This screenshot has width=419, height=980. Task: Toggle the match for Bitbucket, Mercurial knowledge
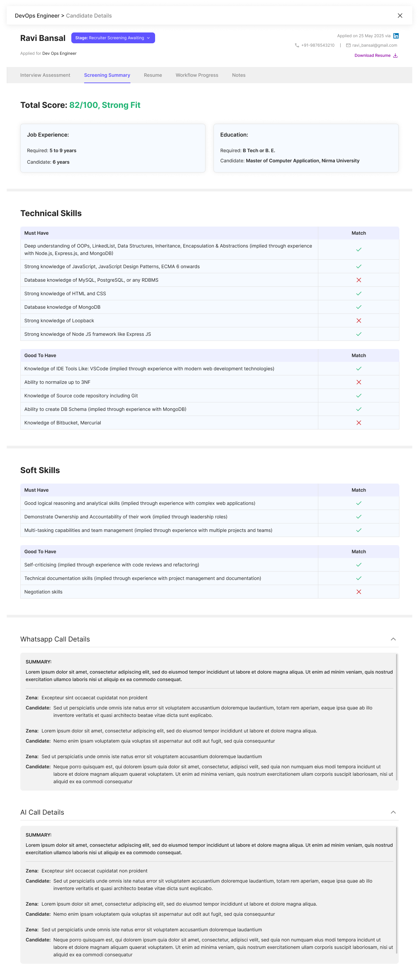click(x=358, y=422)
